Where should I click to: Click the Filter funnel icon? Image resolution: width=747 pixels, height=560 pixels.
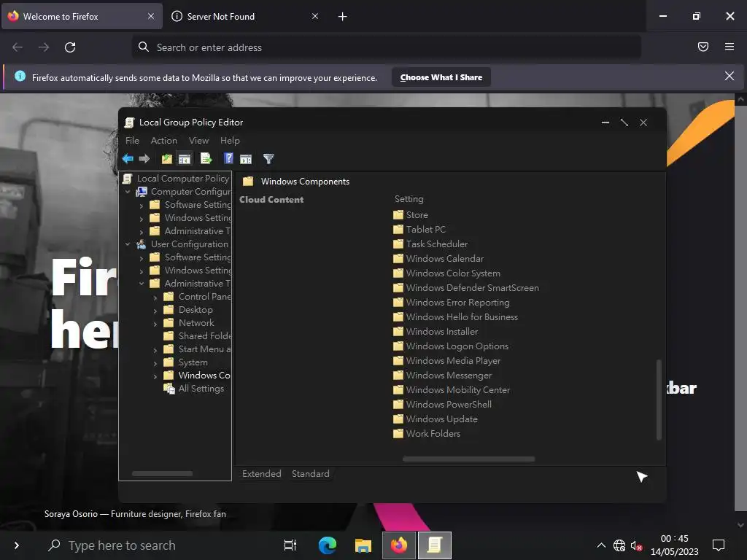(x=268, y=158)
